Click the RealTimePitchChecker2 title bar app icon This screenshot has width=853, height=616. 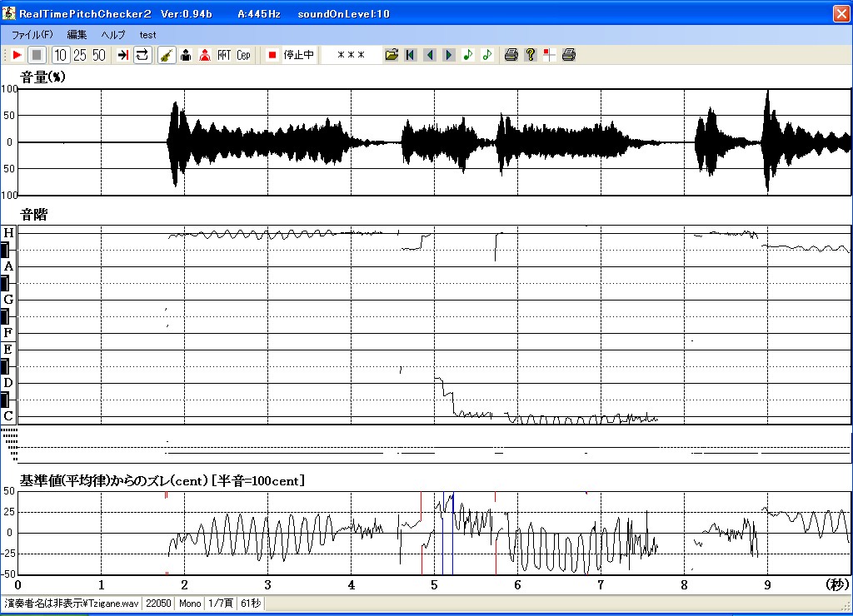pyautogui.click(x=8, y=13)
